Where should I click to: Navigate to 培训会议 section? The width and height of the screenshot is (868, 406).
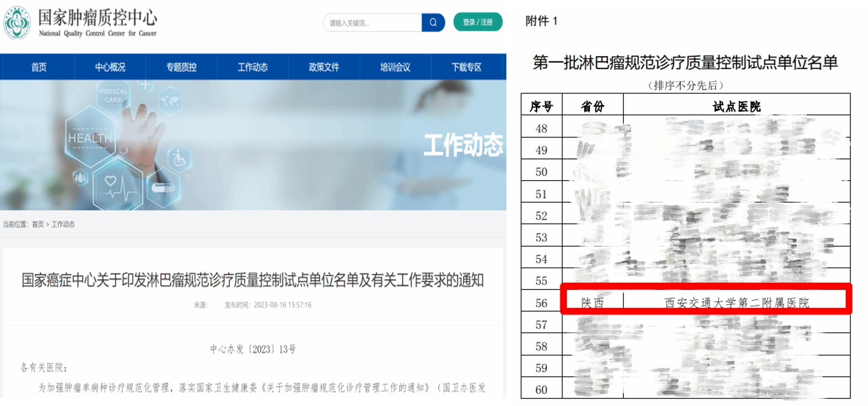(x=395, y=67)
